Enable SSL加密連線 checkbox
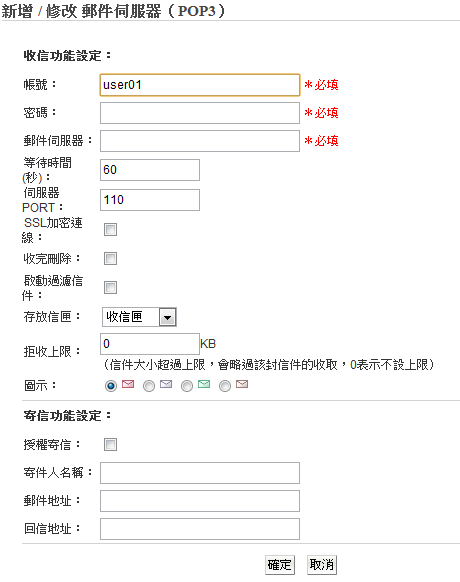 [x=110, y=229]
